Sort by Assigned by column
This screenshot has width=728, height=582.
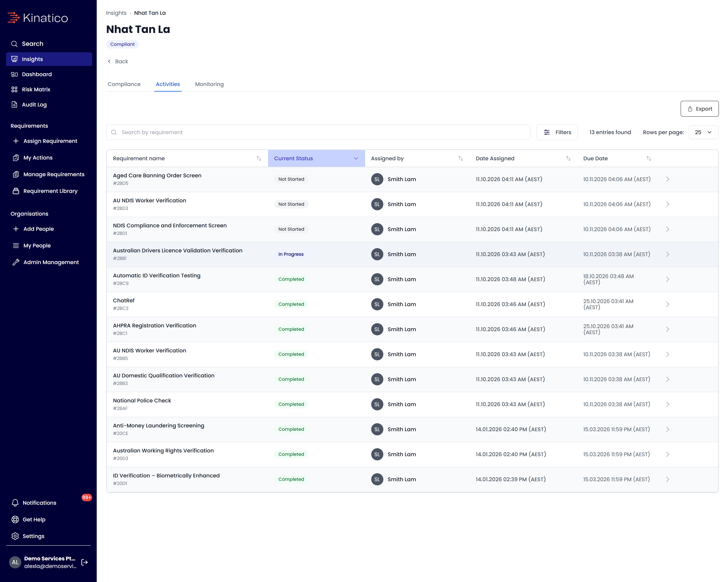pyautogui.click(x=460, y=158)
